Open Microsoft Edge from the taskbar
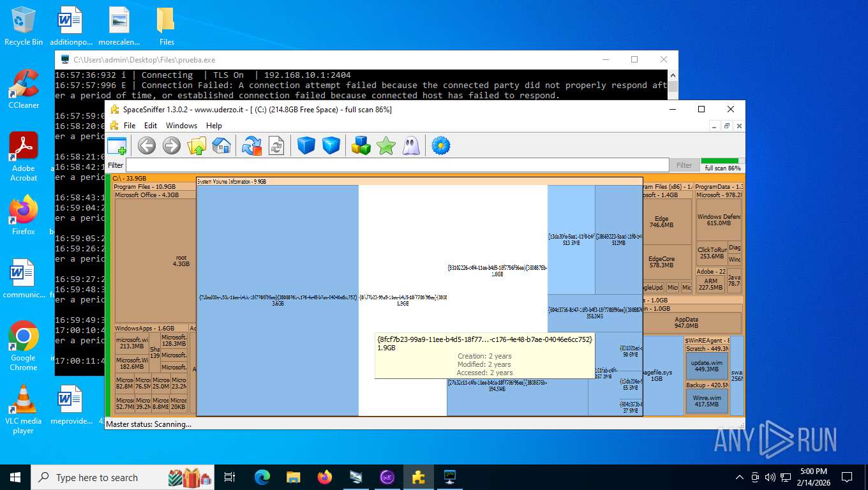The height and width of the screenshot is (490, 868). click(262, 477)
